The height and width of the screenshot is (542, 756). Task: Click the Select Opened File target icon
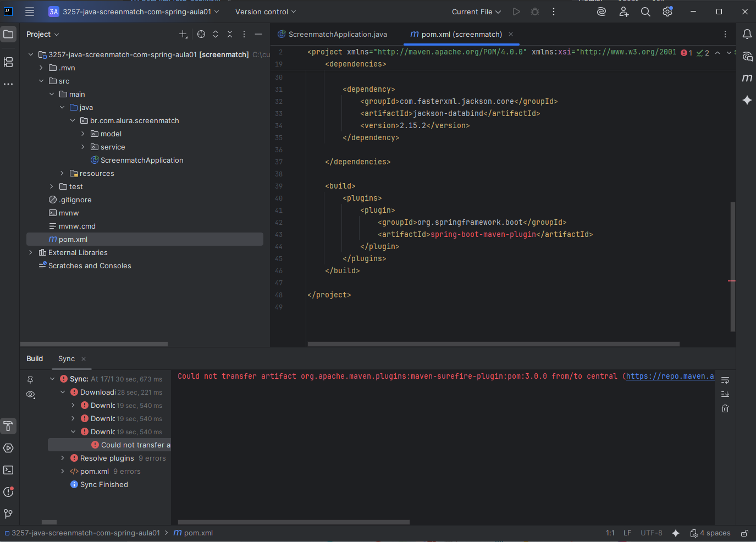click(201, 34)
